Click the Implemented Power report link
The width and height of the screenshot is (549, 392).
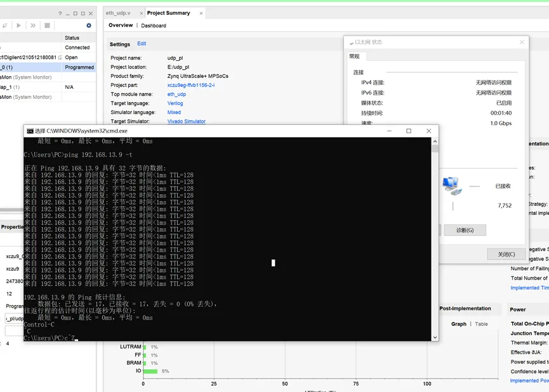coord(529,381)
